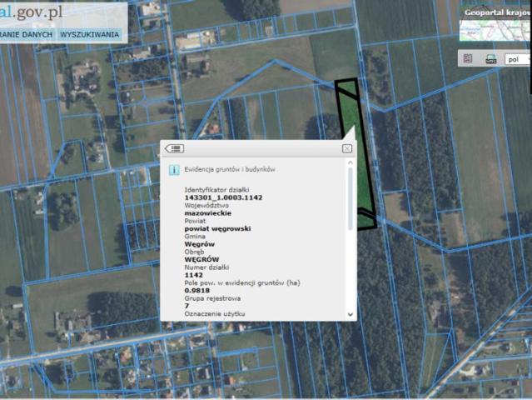
Task: Click the blue info icon
Action: 174,169
